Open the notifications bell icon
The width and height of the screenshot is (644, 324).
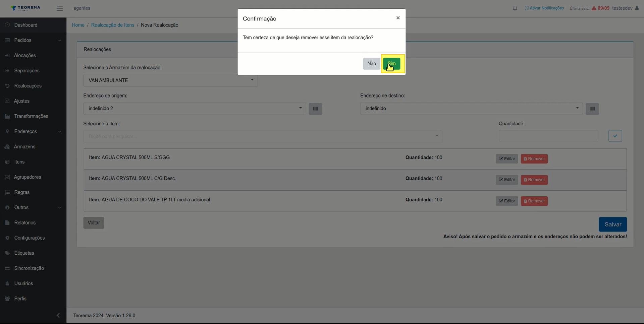(515, 8)
